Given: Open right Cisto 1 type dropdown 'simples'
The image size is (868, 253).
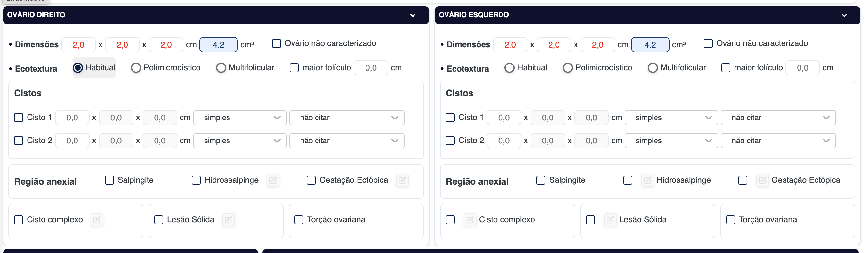Looking at the screenshot, I should (240, 118).
